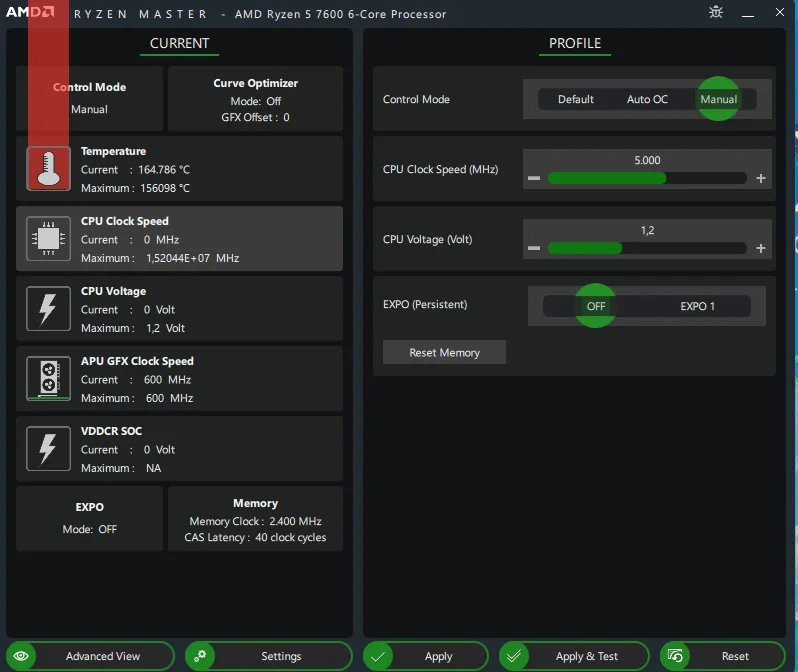This screenshot has height=672, width=798.
Task: Close the Ryzen Master window
Action: 780,12
